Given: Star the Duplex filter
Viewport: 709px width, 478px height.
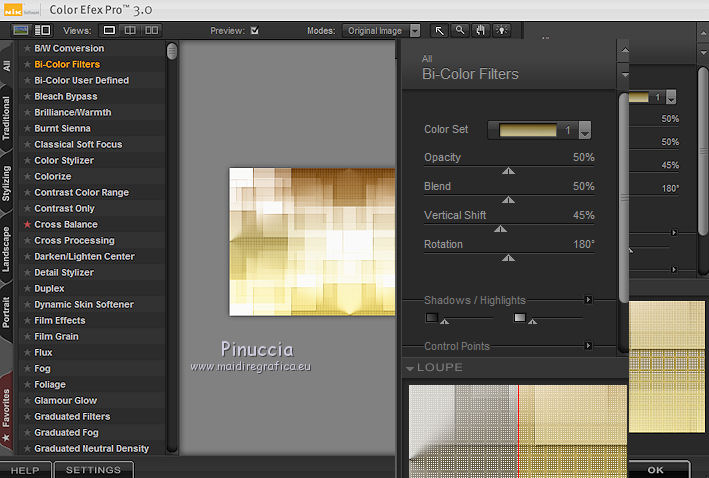Looking at the screenshot, I should [x=28, y=289].
